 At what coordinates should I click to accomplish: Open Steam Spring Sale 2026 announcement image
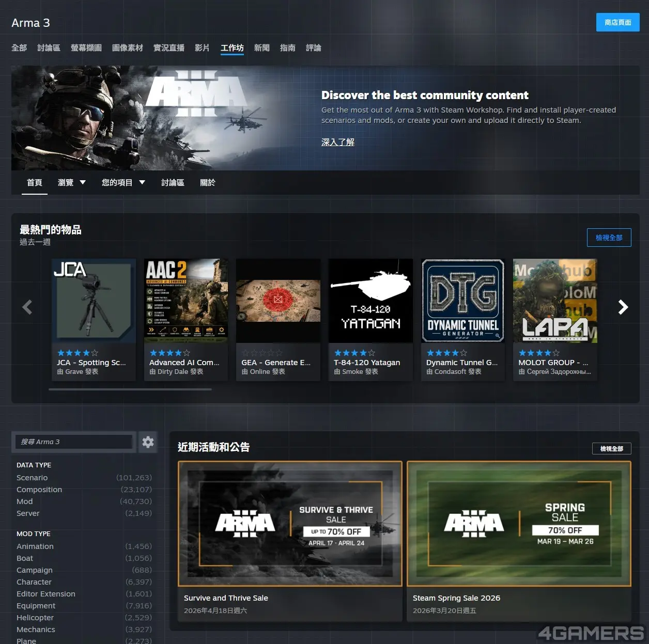pyautogui.click(x=519, y=524)
